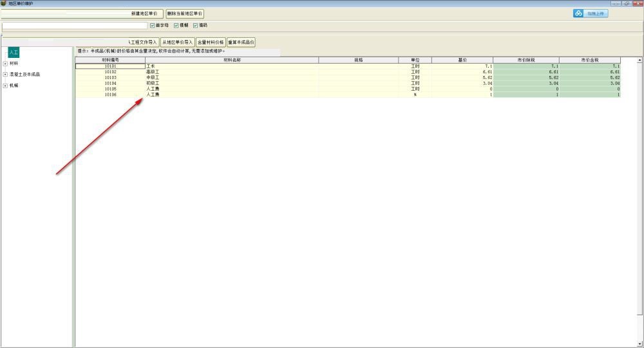Click the restore window button

[627, 3]
